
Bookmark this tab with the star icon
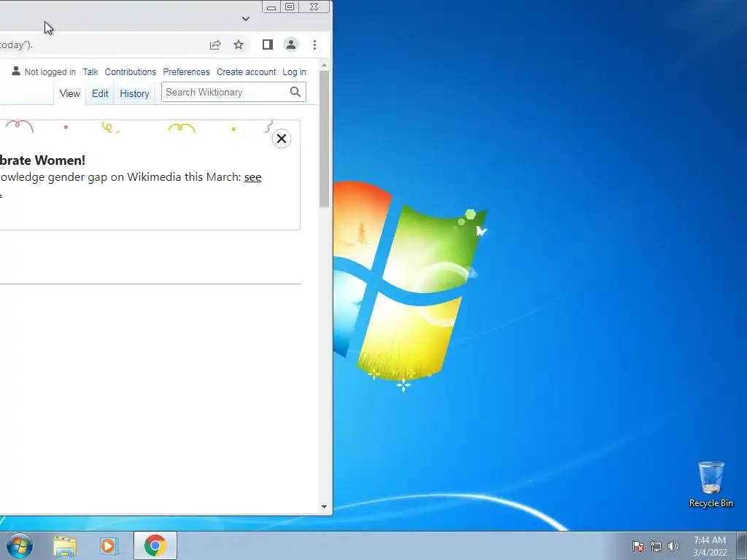point(239,44)
